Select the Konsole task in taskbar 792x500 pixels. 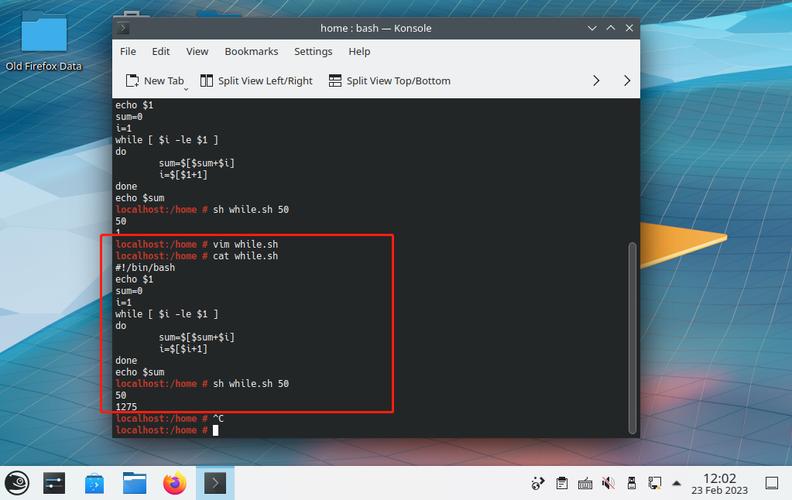coord(215,483)
